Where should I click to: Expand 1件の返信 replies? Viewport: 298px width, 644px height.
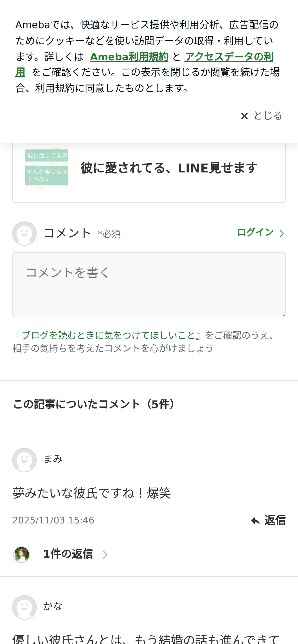pyautogui.click(x=68, y=554)
